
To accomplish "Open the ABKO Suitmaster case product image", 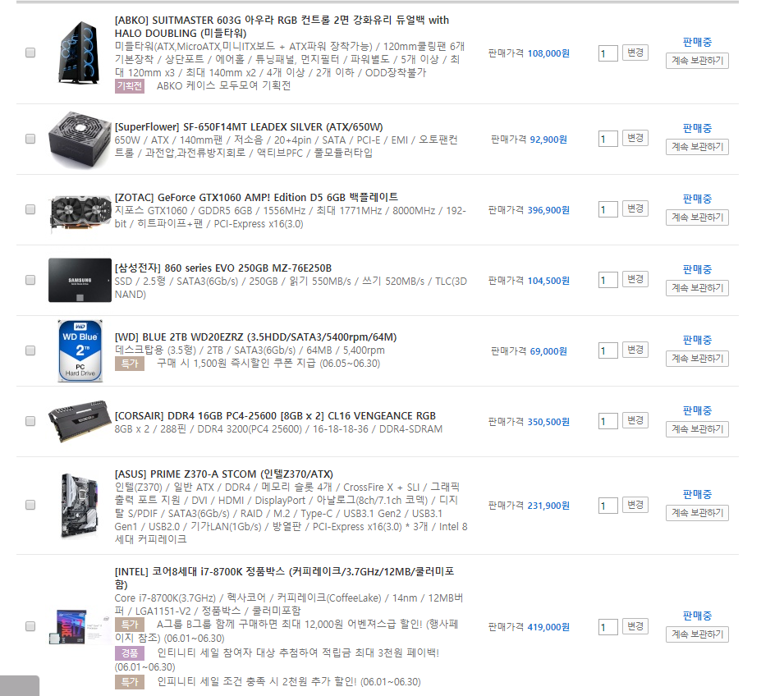I will [80, 53].
